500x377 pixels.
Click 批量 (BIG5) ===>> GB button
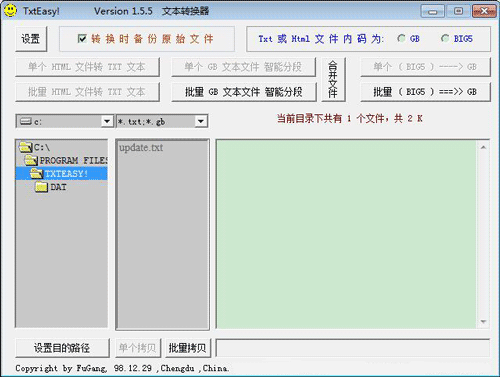425,92
